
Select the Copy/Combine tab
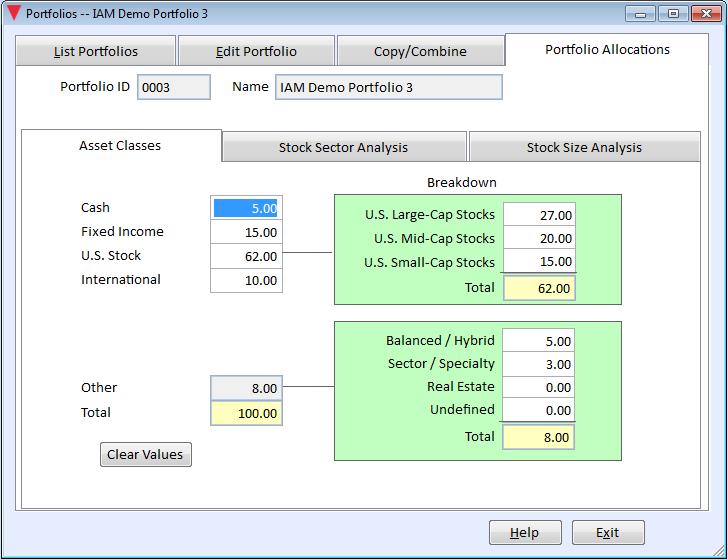pos(420,51)
